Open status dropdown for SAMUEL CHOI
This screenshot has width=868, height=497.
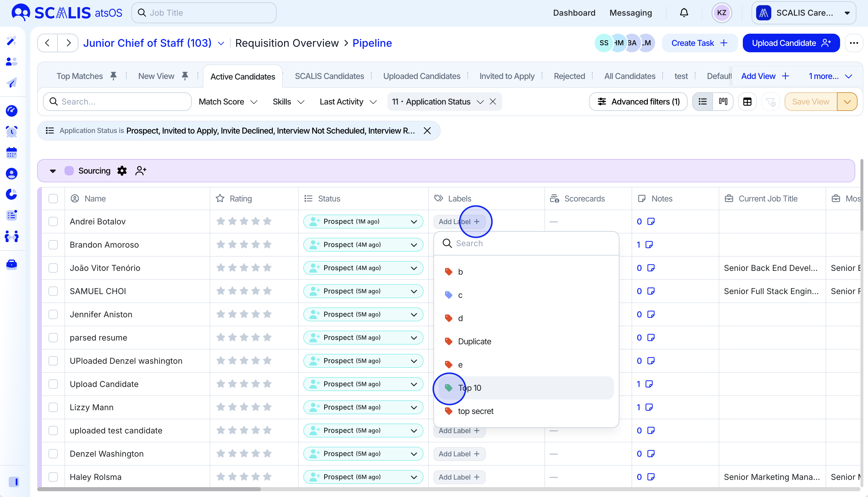[x=413, y=291]
